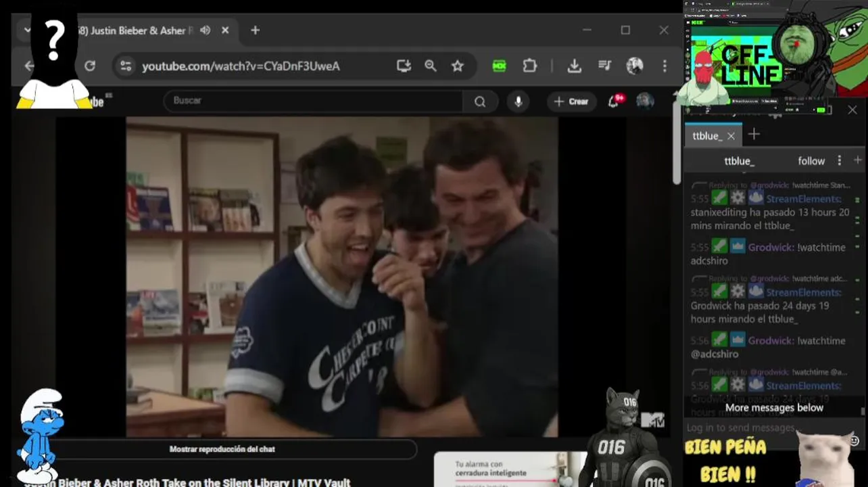Open the zoom magnifier icon in address bar
The image size is (868, 487).
click(x=431, y=66)
